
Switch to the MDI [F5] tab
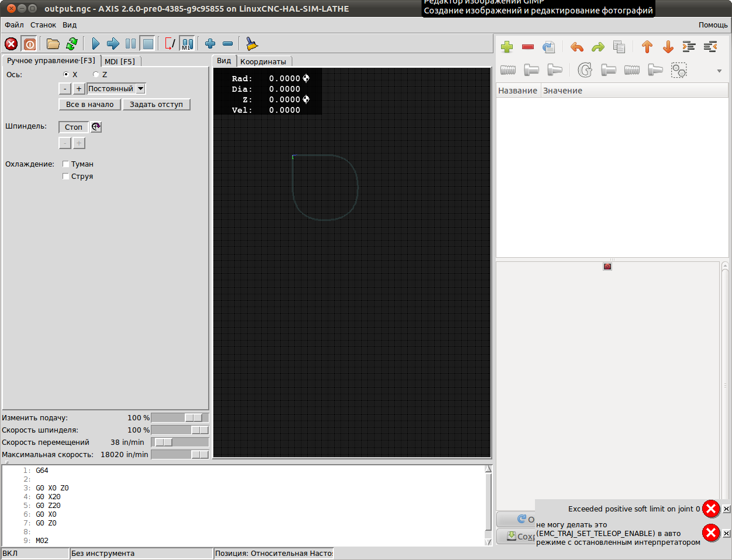coord(120,61)
